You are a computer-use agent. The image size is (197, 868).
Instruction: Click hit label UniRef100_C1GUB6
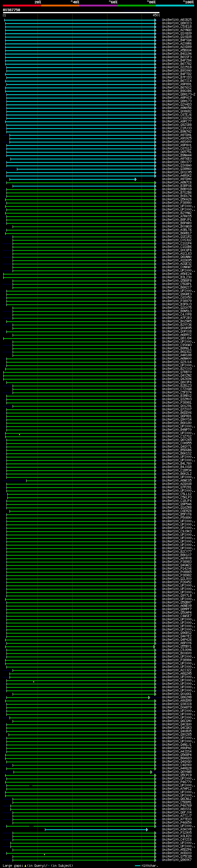[177, 247]
